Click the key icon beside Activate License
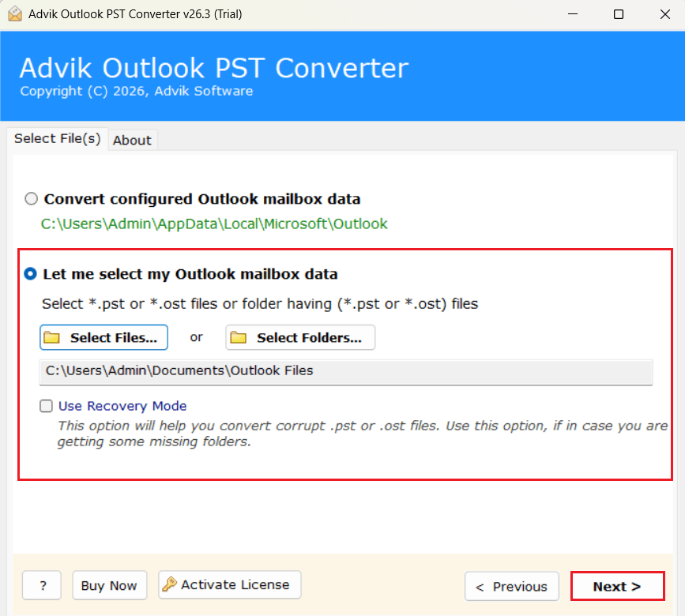 tap(170, 584)
